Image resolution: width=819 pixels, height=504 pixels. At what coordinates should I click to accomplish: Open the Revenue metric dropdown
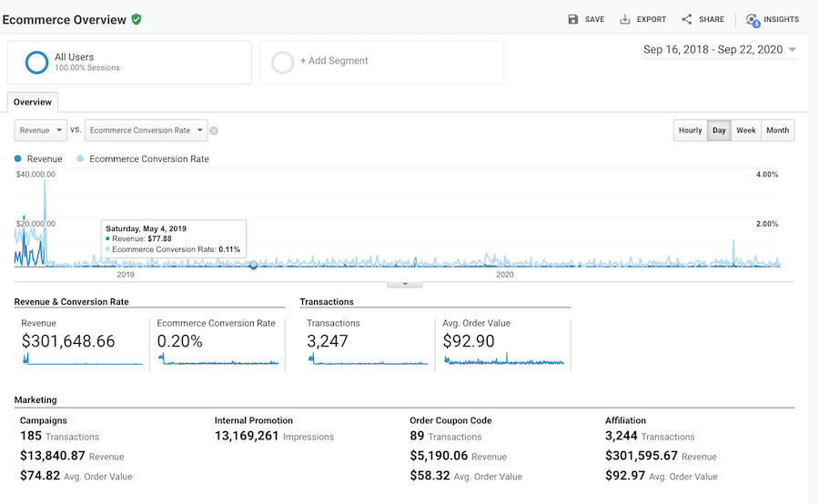(41, 130)
